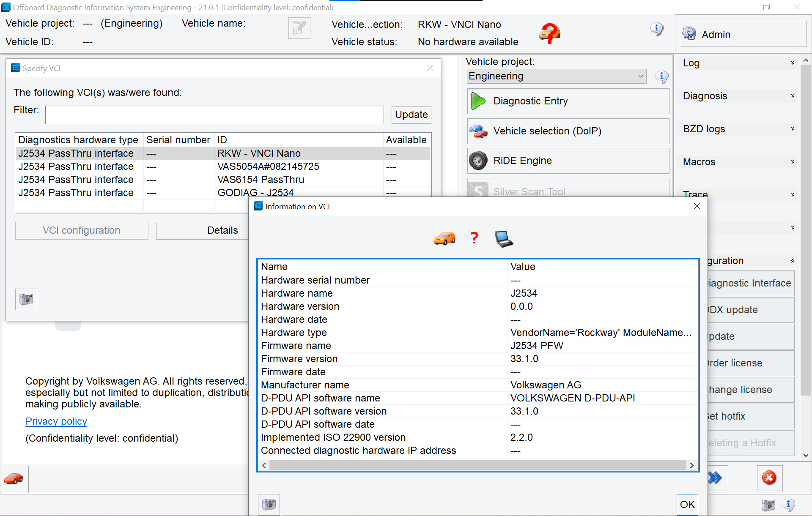Image resolution: width=812 pixels, height=516 pixels.
Task: Click Update button next to Filter field
Action: (x=411, y=115)
